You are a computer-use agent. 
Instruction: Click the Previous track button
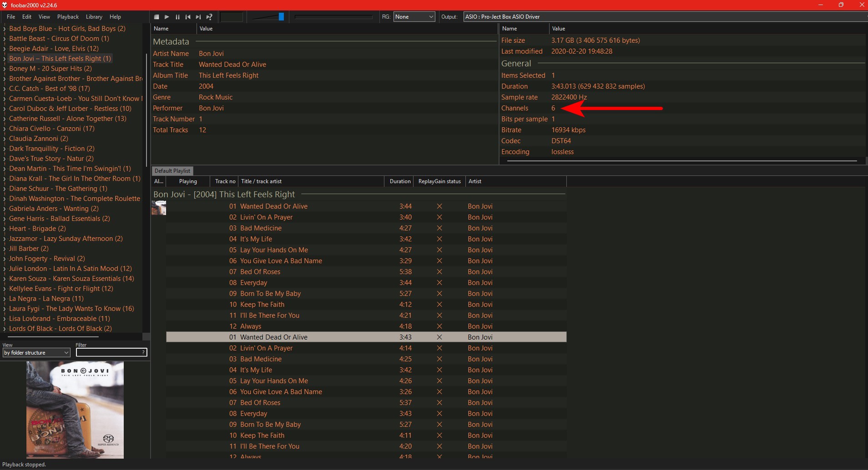coord(188,17)
